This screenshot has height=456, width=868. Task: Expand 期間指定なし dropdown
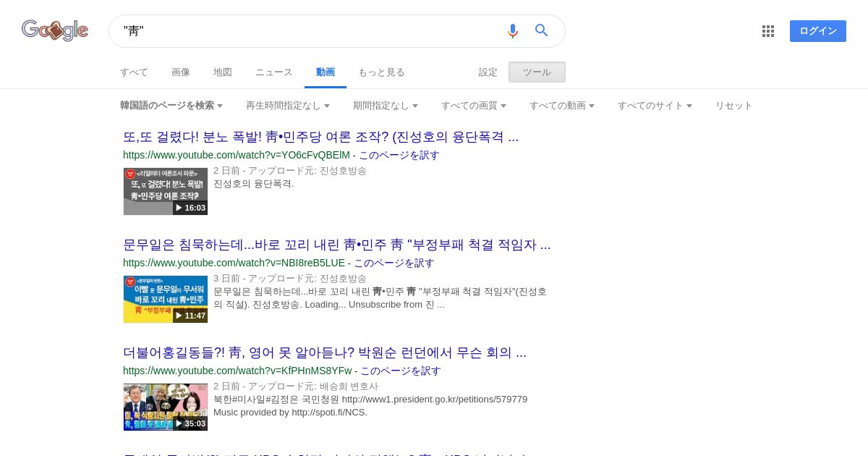pyautogui.click(x=386, y=106)
